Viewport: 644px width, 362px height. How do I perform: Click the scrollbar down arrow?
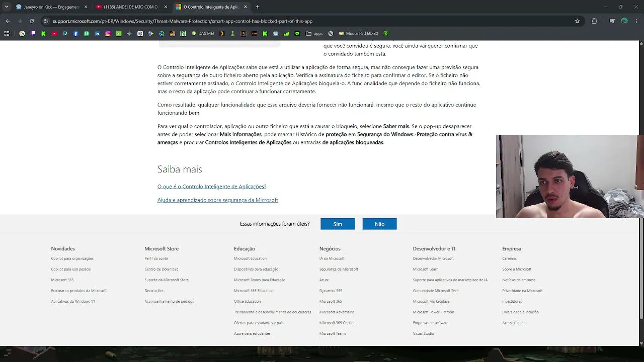[641, 343]
